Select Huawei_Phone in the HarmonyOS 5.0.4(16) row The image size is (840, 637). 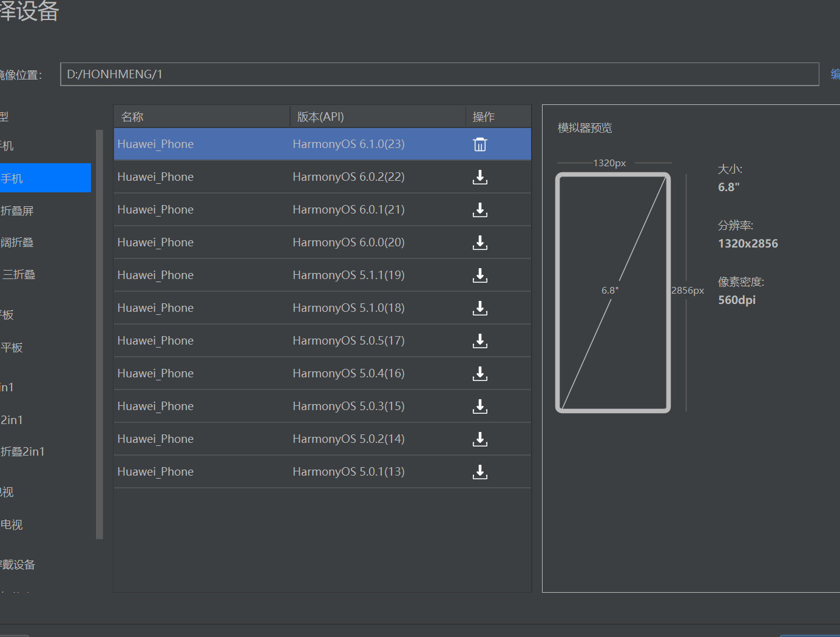point(155,373)
